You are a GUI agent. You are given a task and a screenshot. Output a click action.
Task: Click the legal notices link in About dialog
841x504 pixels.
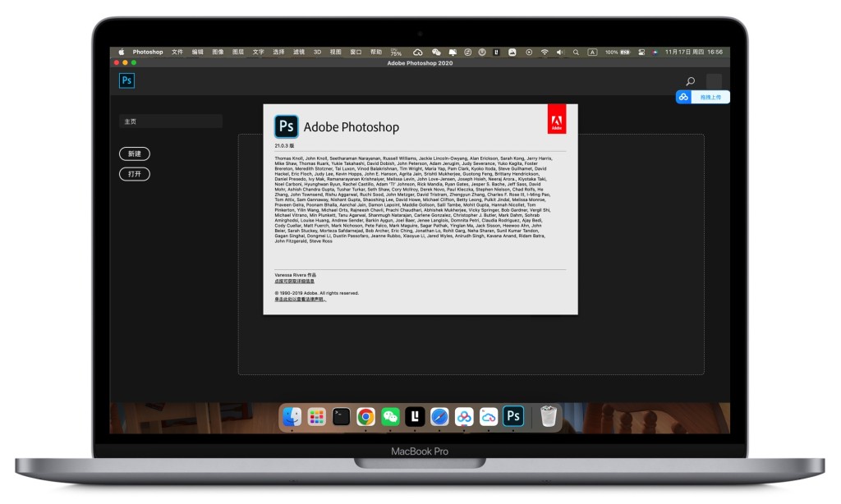[x=301, y=300]
